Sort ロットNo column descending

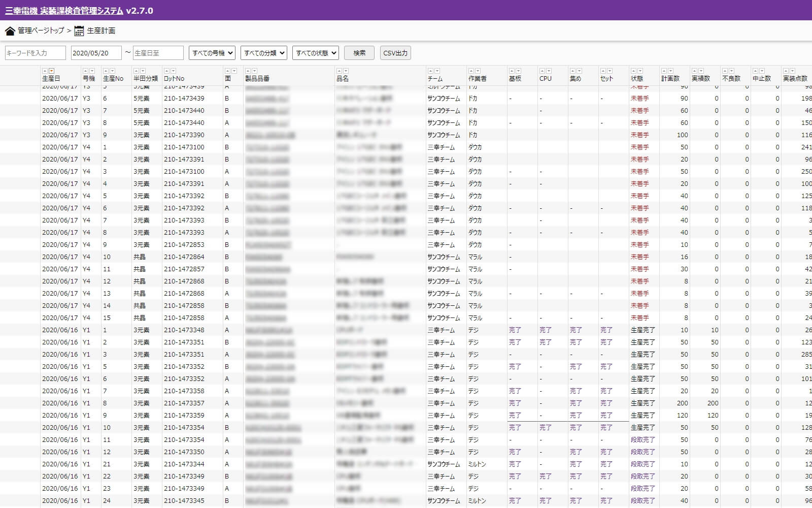tap(173, 71)
